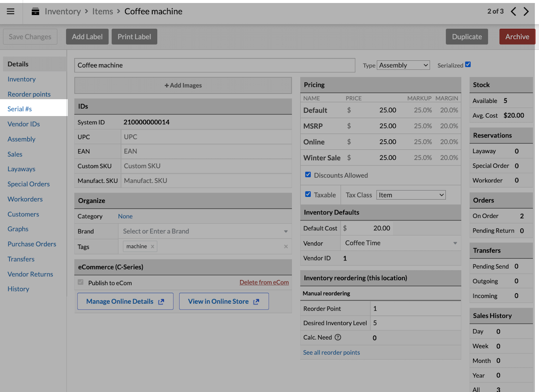Click the Inventory archive box icon
Screen dimensions: 539x392
click(x=36, y=12)
